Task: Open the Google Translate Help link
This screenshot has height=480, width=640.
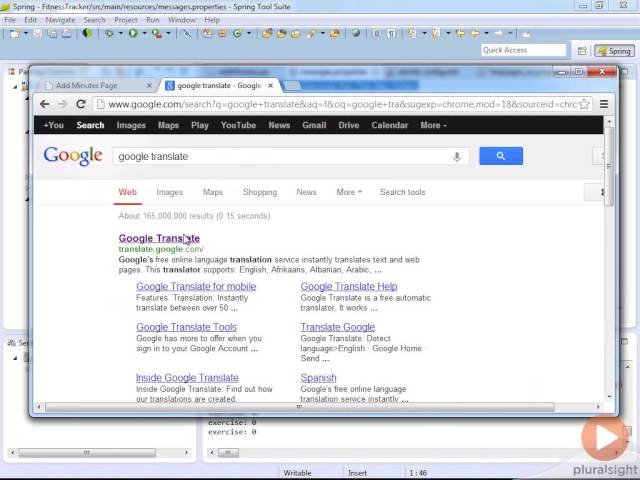Action: (x=349, y=287)
